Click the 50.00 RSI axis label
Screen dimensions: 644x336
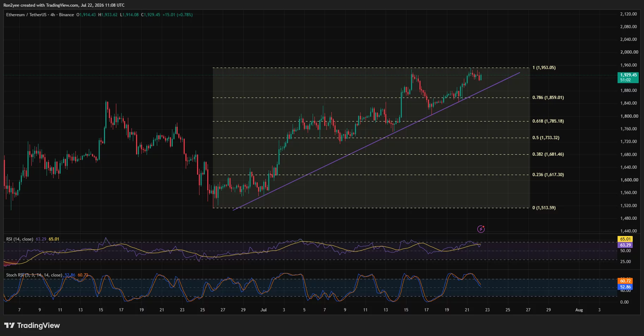pyautogui.click(x=626, y=251)
